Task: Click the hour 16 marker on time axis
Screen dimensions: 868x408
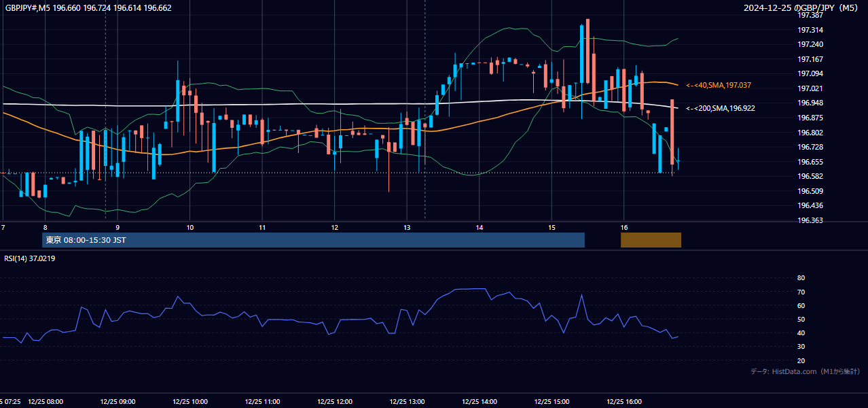Action: 624,227
